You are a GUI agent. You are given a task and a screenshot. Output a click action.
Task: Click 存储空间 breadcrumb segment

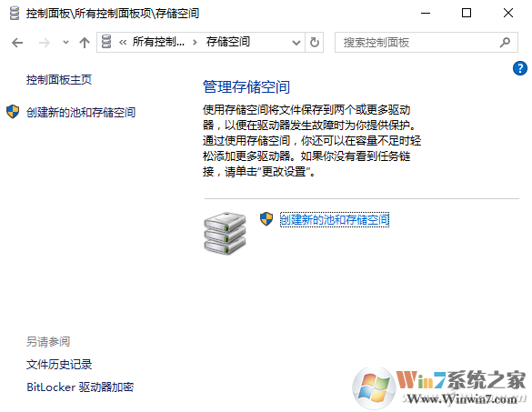pos(228,42)
